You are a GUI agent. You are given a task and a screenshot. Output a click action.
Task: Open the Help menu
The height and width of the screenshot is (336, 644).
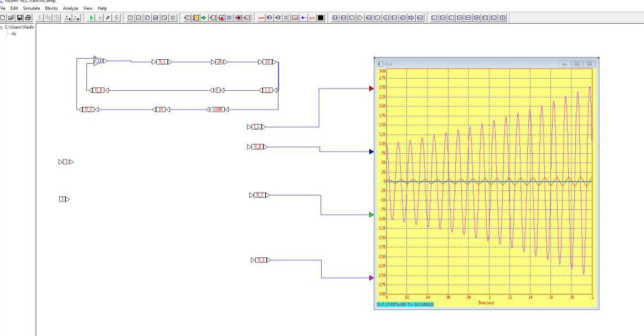click(x=102, y=8)
